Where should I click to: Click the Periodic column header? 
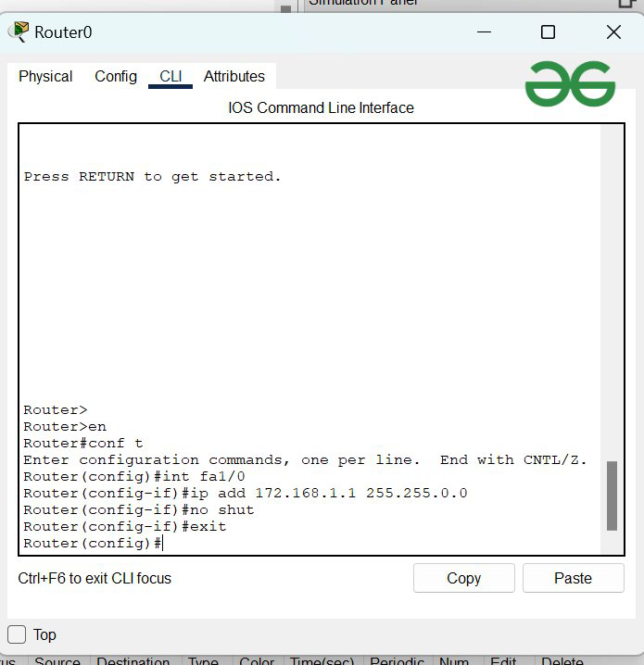[x=397, y=661]
